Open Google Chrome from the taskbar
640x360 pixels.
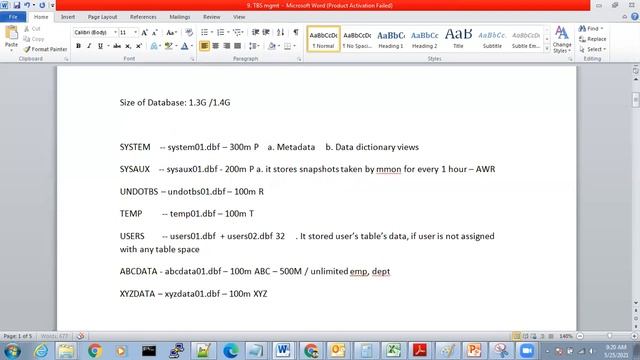tap(95, 351)
